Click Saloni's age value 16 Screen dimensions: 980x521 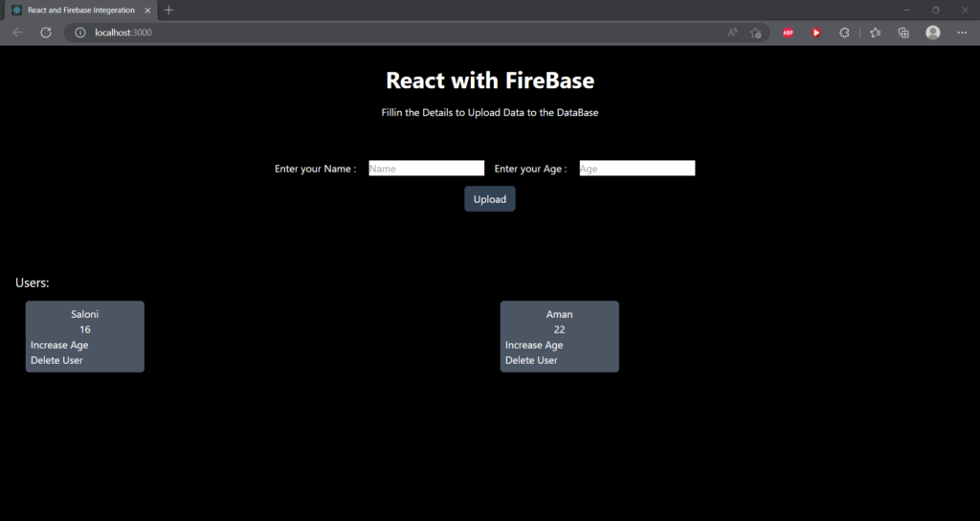click(x=85, y=329)
